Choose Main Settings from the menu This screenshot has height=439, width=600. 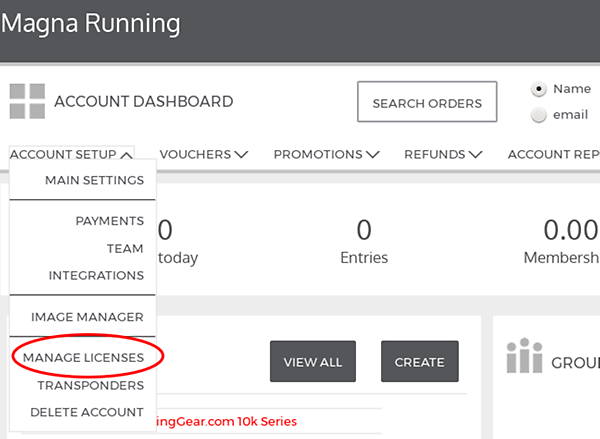[x=95, y=180]
